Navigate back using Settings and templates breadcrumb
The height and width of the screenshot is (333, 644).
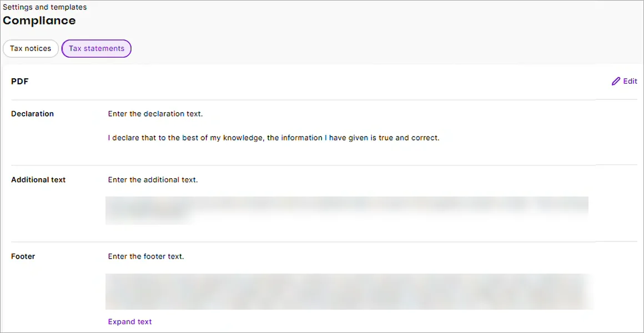coord(44,7)
